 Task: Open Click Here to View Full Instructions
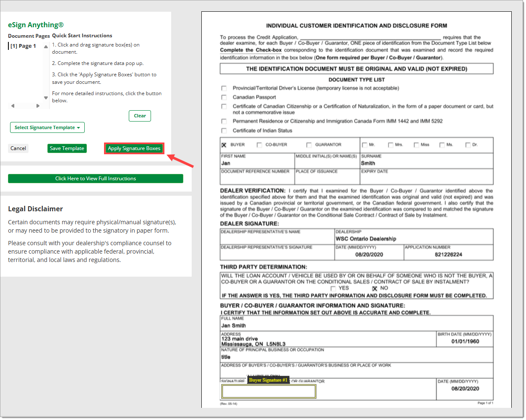(x=96, y=179)
